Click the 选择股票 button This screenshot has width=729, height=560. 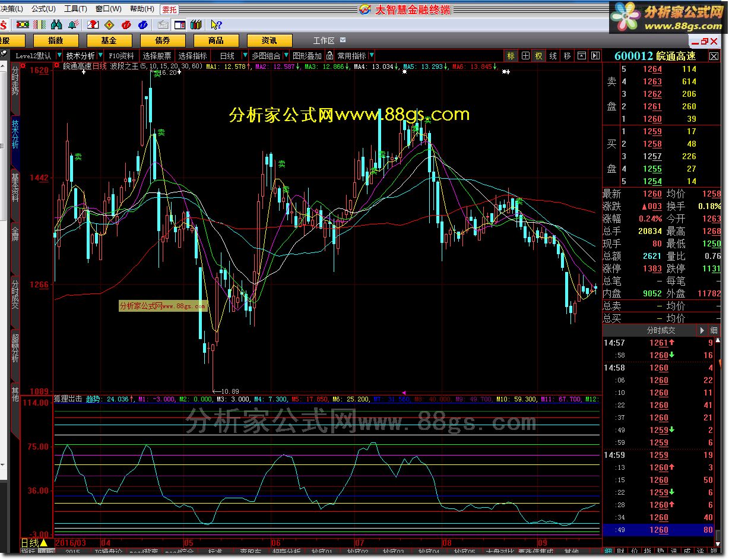pos(157,56)
